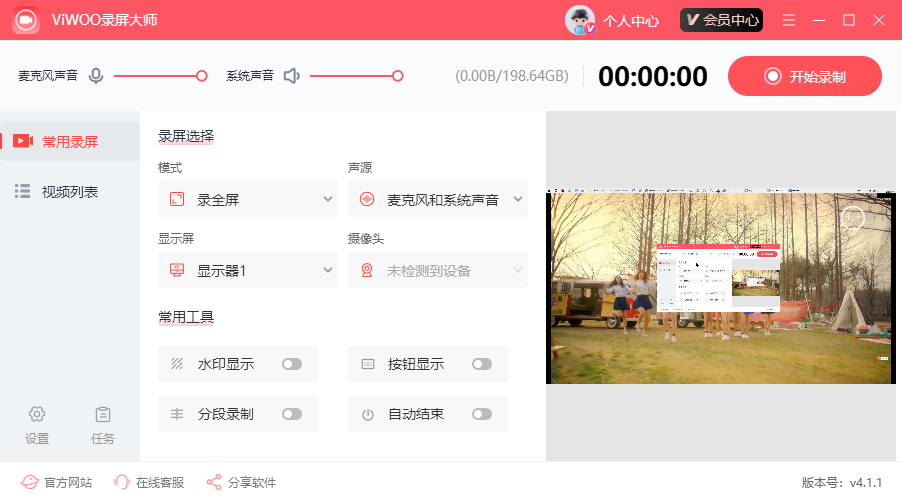Maximize the ViWOO window
902x502 pixels.
[849, 20]
